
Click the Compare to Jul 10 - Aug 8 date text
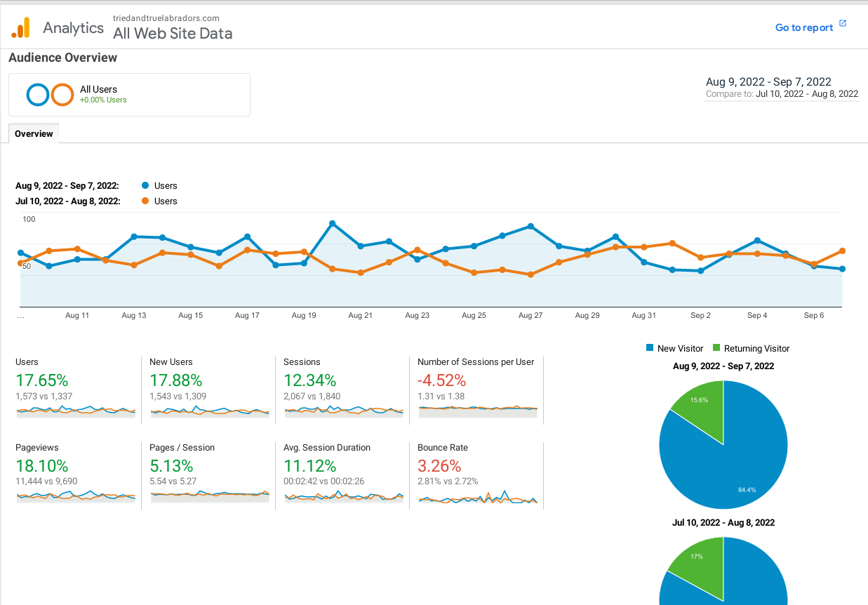coord(782,94)
